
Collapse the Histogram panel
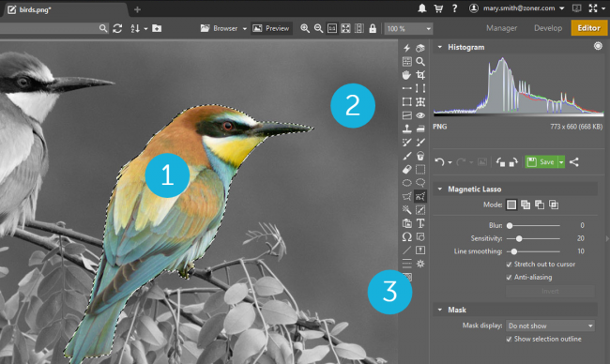(x=440, y=47)
